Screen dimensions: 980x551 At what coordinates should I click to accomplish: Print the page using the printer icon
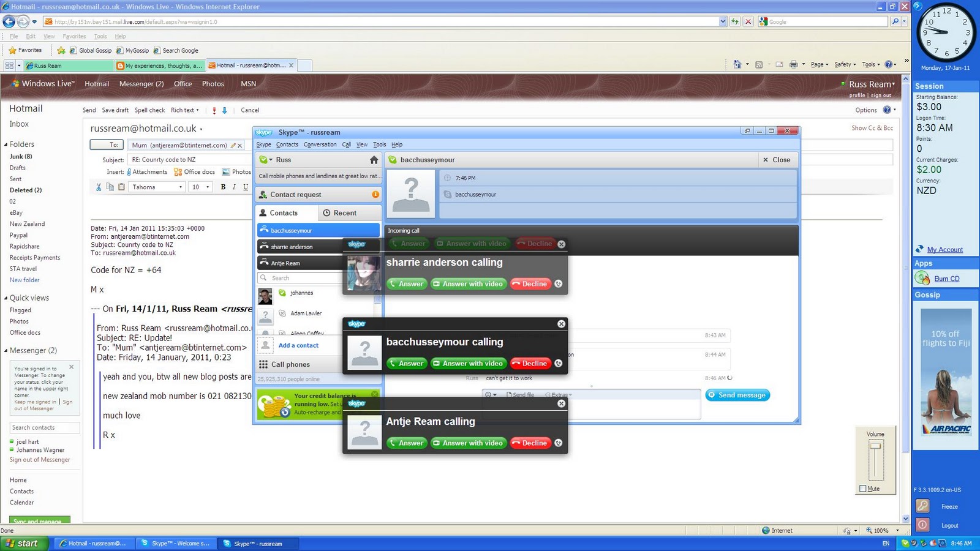coord(794,64)
